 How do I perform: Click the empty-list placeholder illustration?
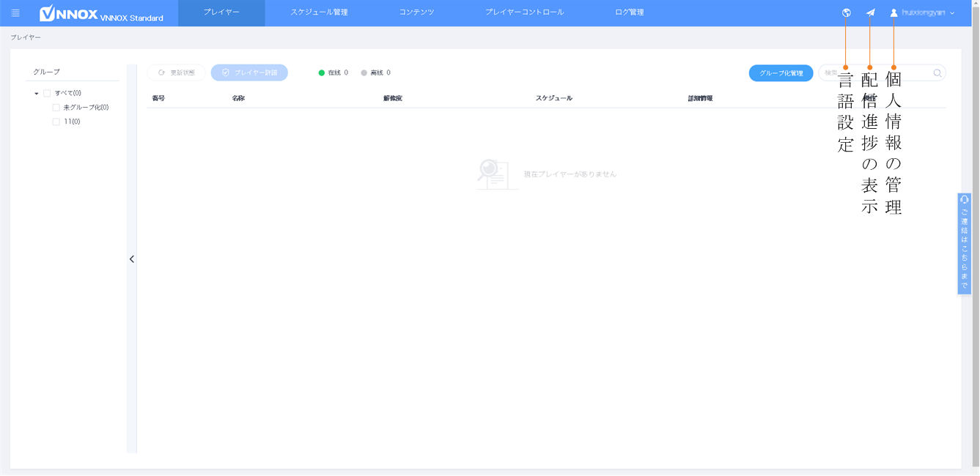[496, 174]
